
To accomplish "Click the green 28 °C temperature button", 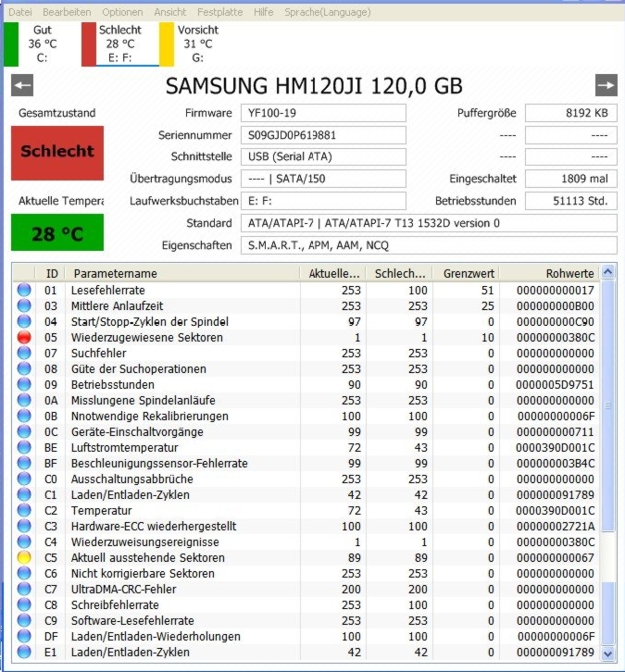I will coord(57,232).
